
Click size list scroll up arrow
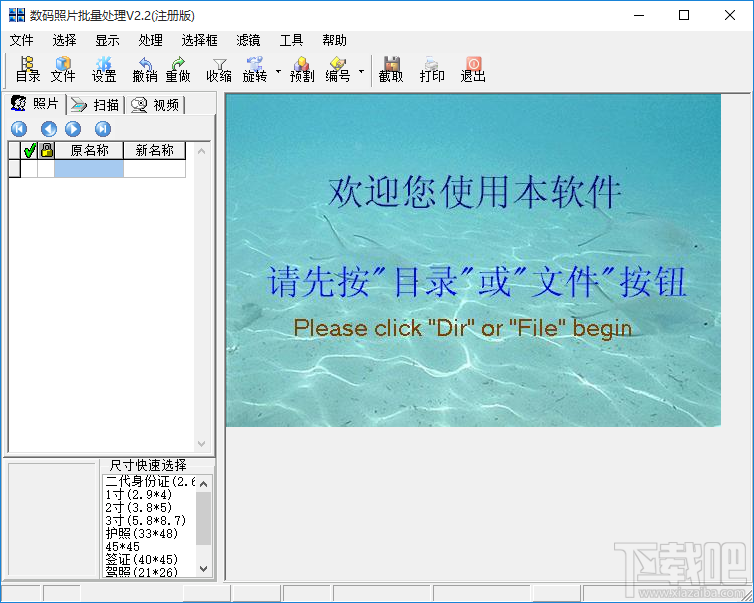point(203,484)
